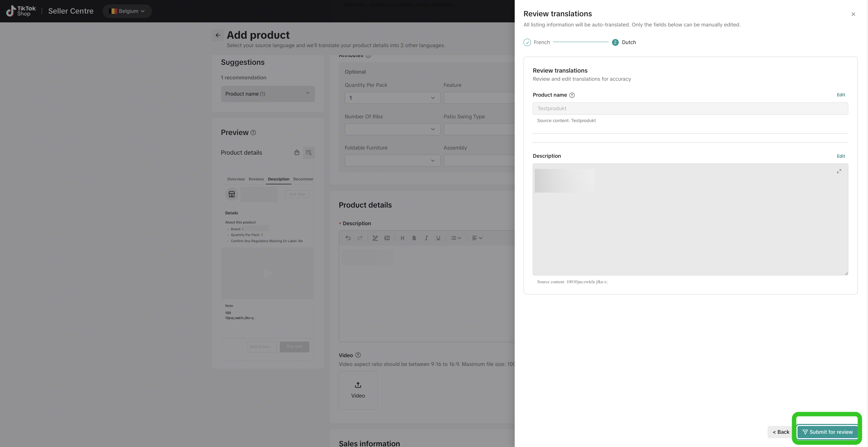This screenshot has width=868, height=447.
Task: Open the Belgium country selector
Action: coord(127,11)
